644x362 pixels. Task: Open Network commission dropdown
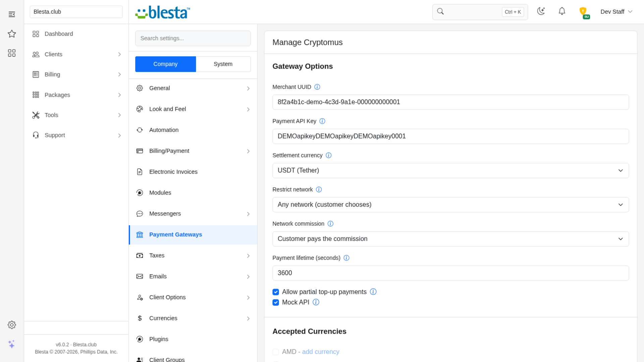point(450,239)
